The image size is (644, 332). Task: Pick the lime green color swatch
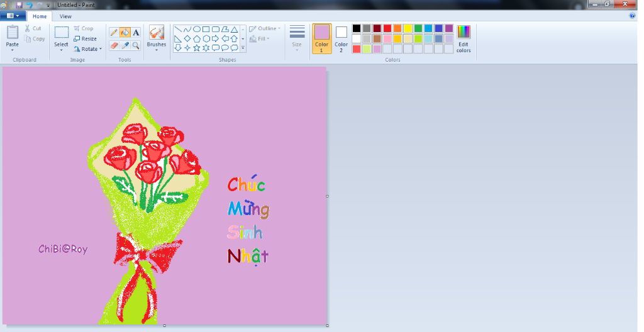click(418, 38)
